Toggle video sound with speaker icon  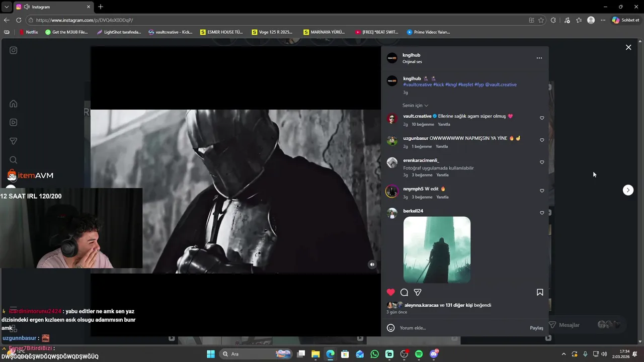[x=372, y=264]
